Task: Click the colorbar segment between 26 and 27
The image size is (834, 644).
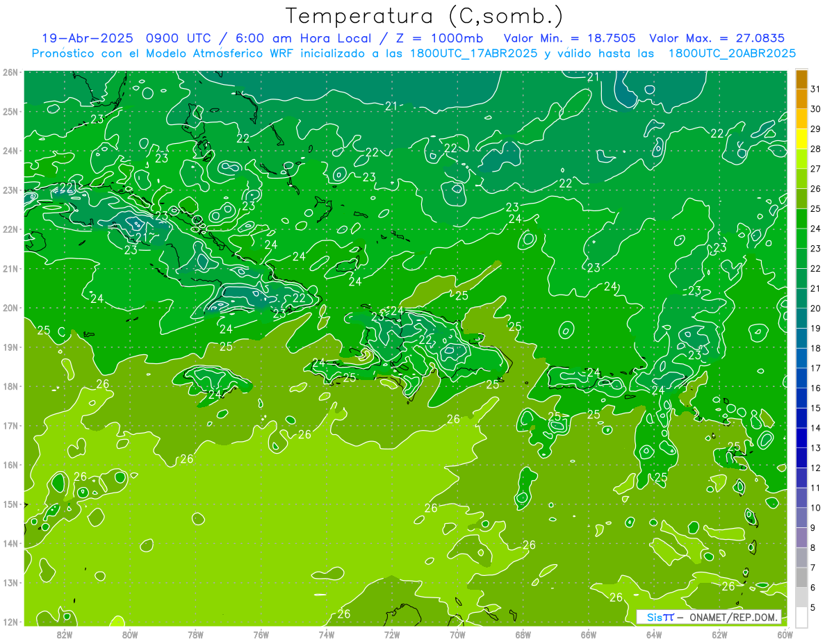Action: point(801,179)
